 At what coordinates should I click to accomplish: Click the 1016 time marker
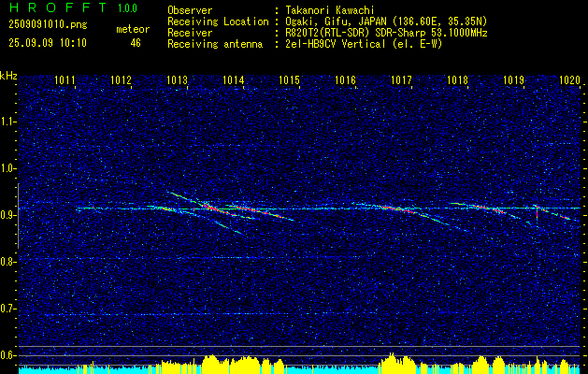click(x=345, y=79)
